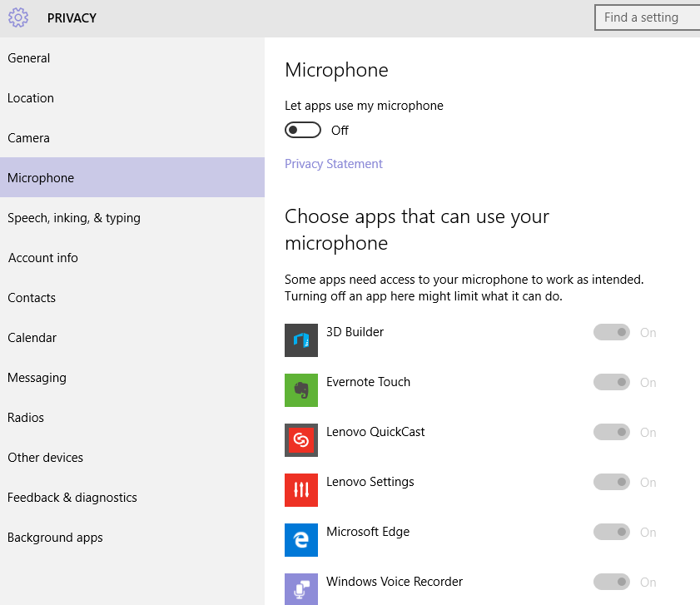Screen dimensions: 700x605
Task: Select the Microphone section in sidebar
Action: click(132, 178)
